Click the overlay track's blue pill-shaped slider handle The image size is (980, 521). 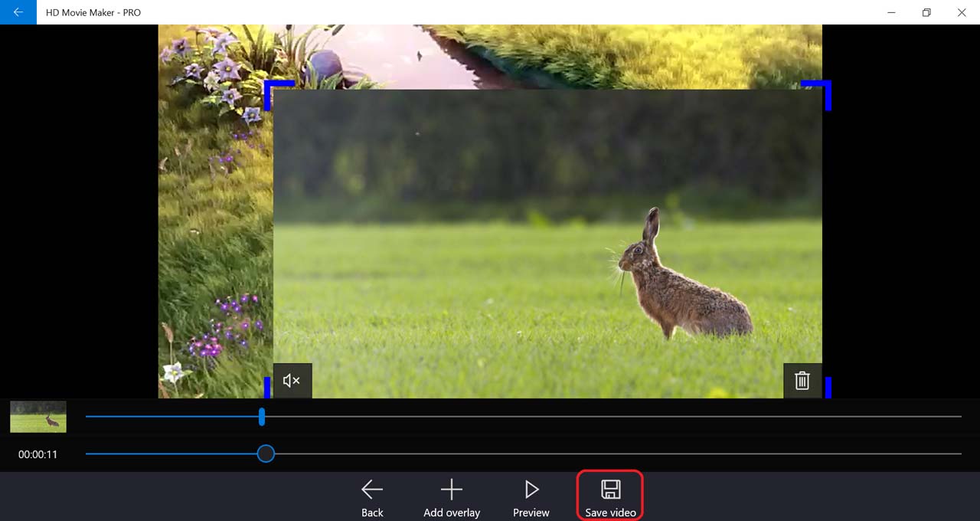point(262,417)
